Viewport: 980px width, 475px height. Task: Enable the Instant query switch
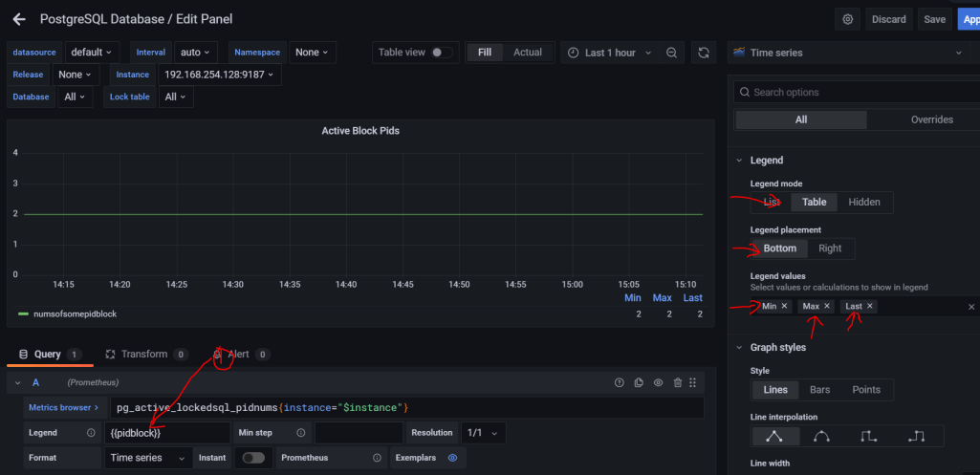click(x=253, y=458)
